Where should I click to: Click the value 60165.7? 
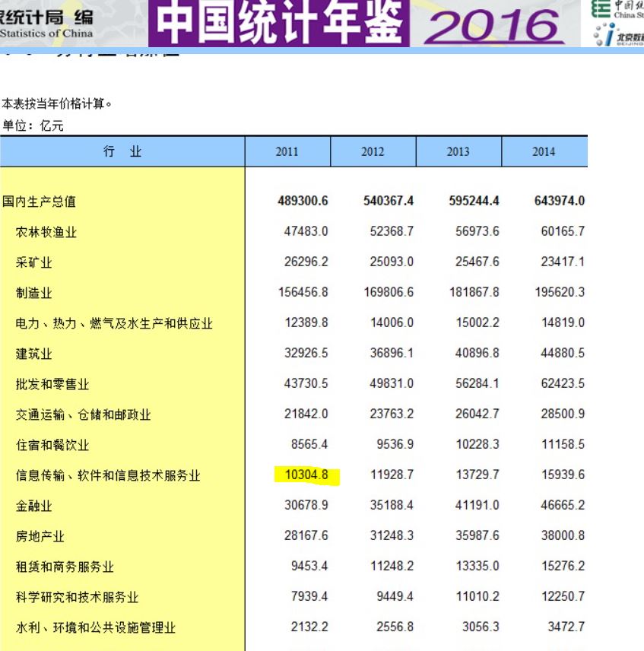563,231
